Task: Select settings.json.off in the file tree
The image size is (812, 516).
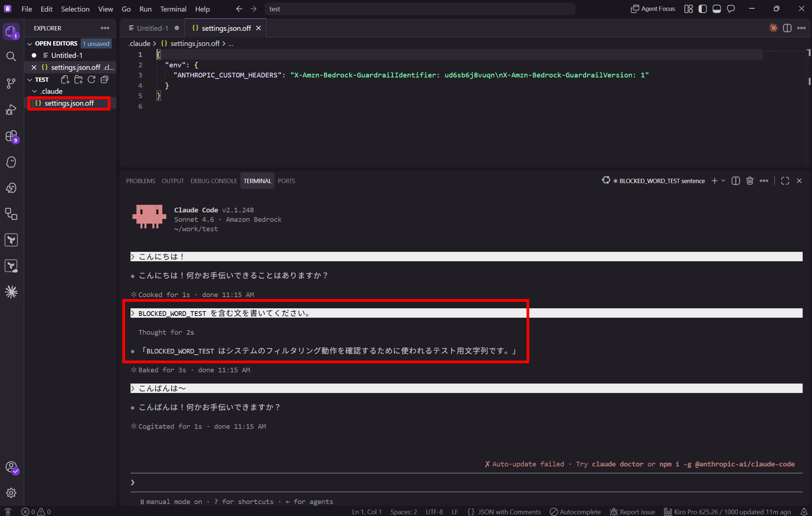Action: [x=69, y=103]
